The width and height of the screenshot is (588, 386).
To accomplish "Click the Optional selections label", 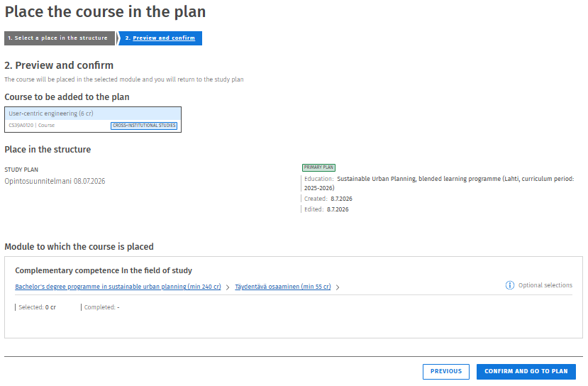I will point(545,285).
